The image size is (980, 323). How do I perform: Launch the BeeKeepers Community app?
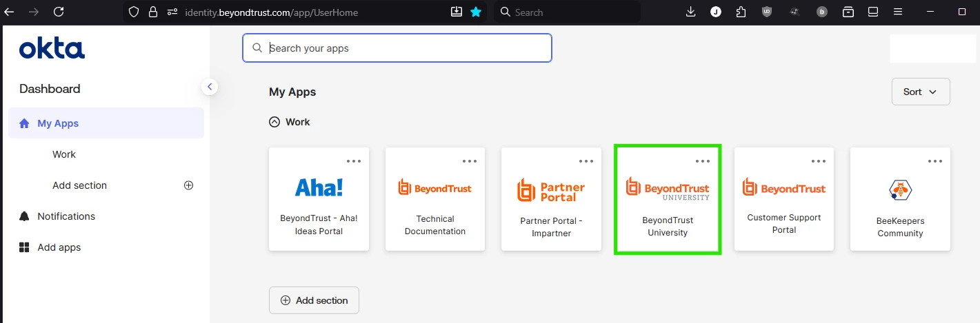coord(900,198)
